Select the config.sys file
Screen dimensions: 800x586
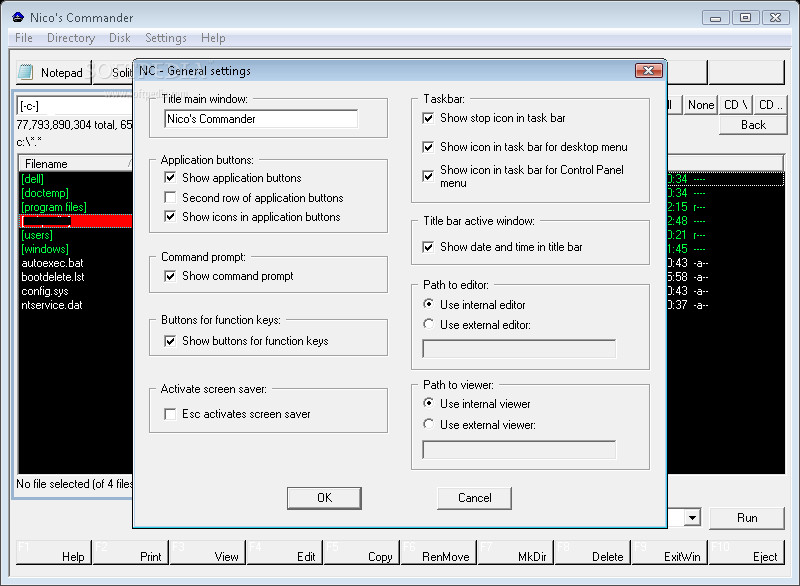[x=45, y=291]
